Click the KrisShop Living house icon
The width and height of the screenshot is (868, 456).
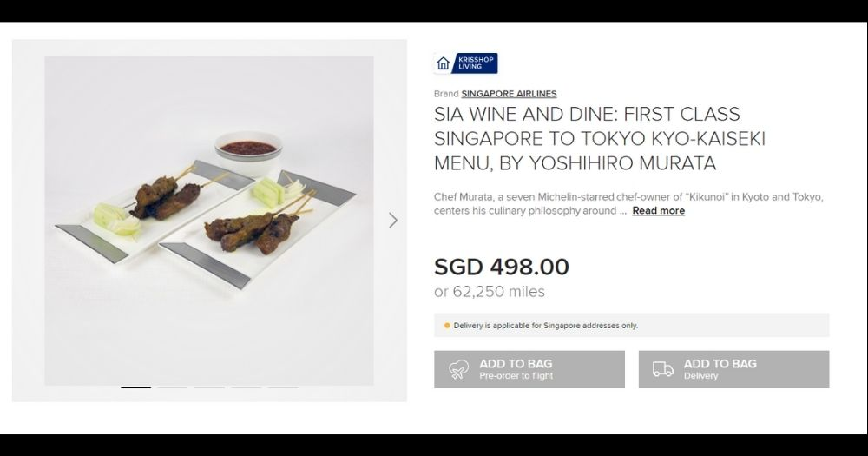[444, 63]
